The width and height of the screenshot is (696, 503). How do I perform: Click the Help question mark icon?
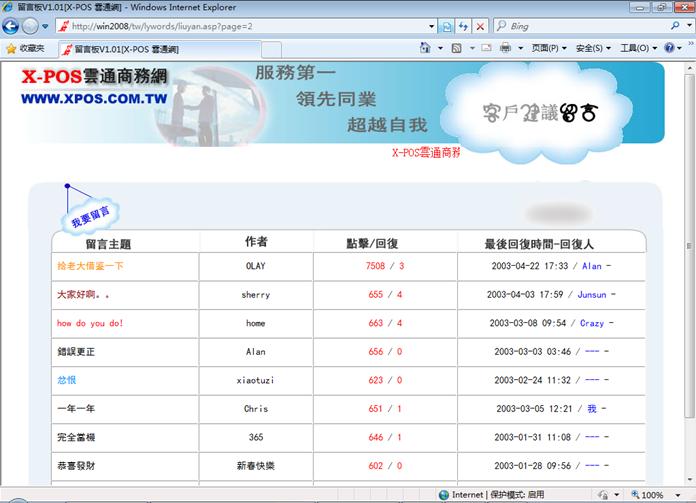(667, 48)
